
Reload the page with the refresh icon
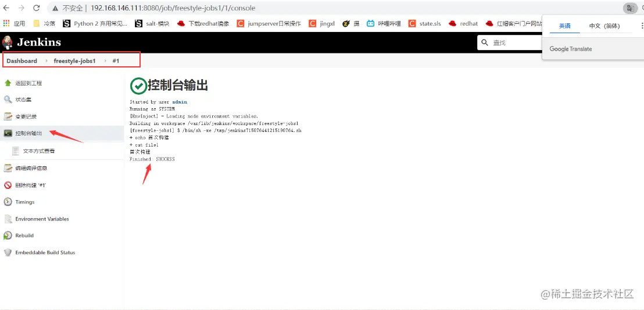tap(36, 8)
